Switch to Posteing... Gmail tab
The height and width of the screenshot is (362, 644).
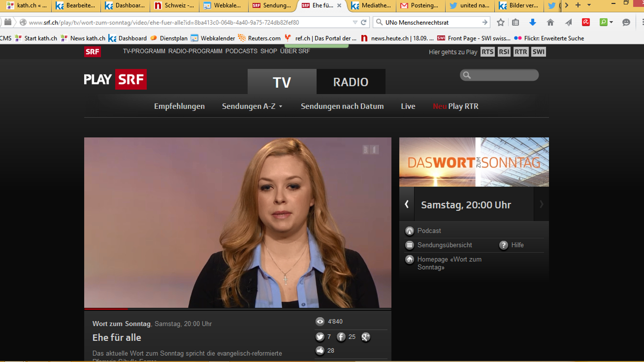point(420,6)
